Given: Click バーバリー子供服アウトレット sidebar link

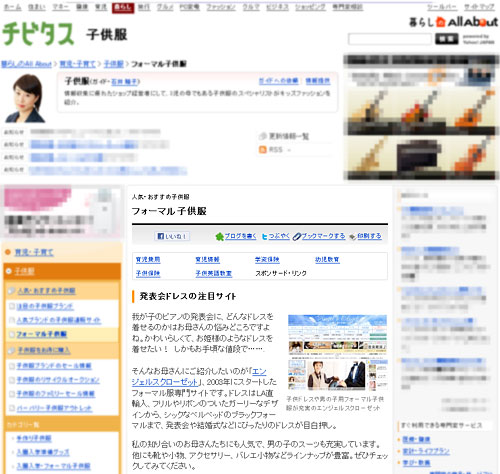Looking at the screenshot, I should pyautogui.click(x=54, y=408).
